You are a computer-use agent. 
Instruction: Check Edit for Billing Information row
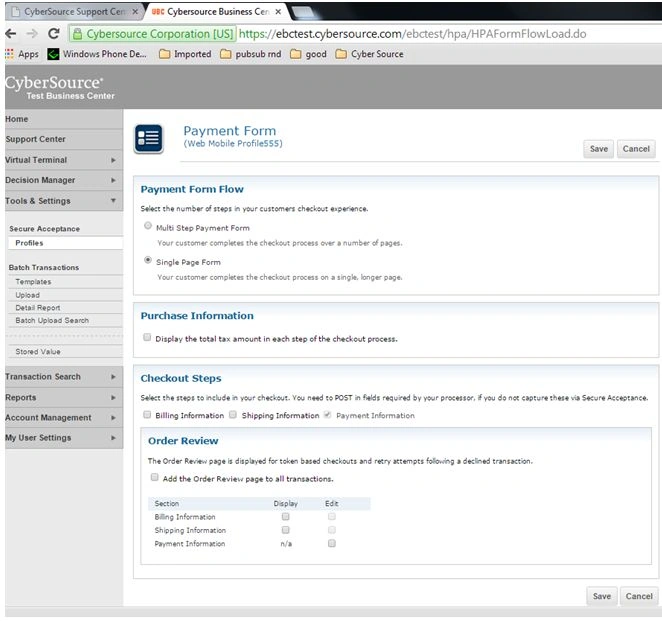332,516
